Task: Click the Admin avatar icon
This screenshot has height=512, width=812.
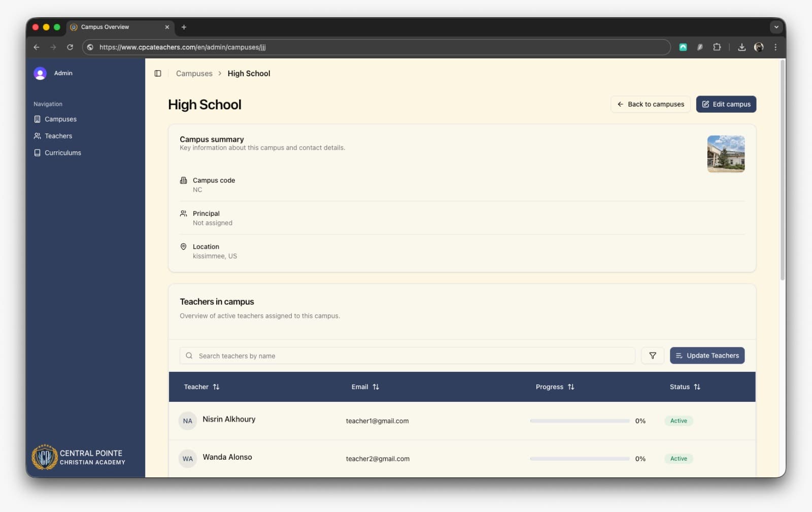Action: tap(40, 73)
